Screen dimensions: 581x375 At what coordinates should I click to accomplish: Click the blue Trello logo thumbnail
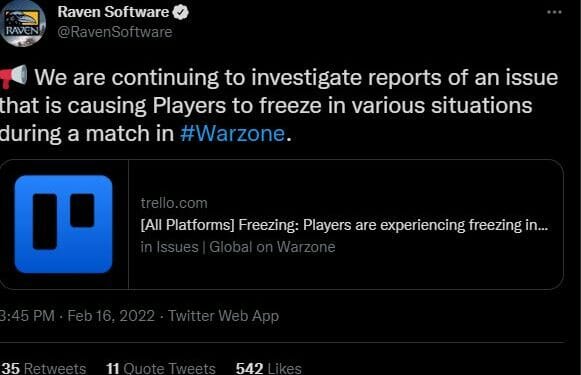[63, 224]
